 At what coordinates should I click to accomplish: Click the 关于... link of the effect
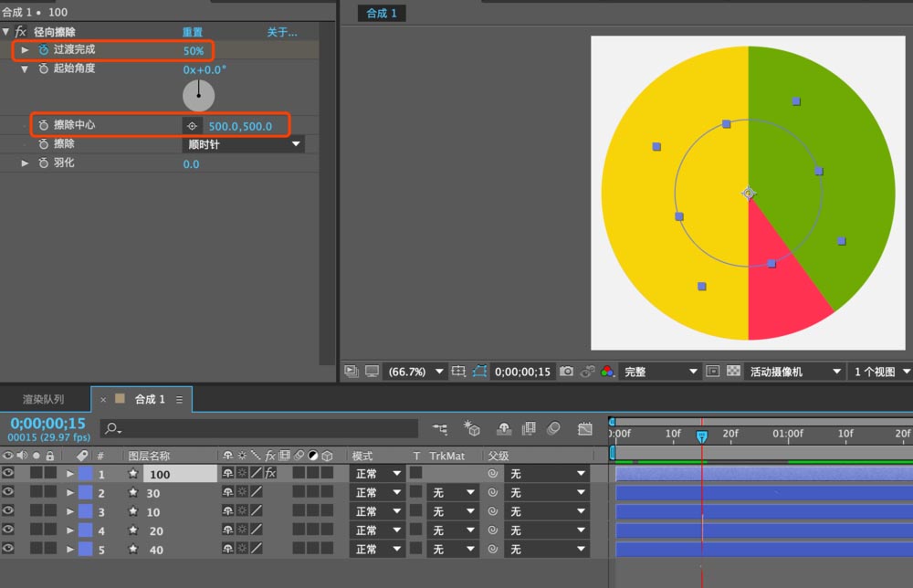tap(281, 32)
